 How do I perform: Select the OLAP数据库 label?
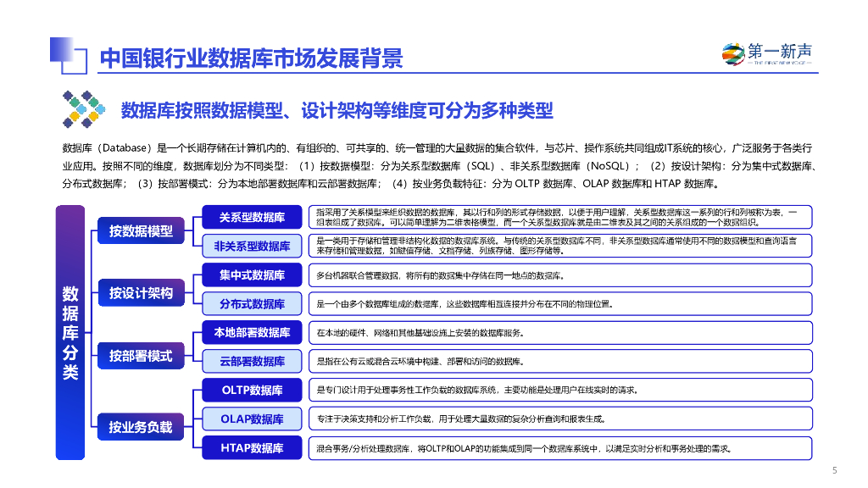click(252, 419)
